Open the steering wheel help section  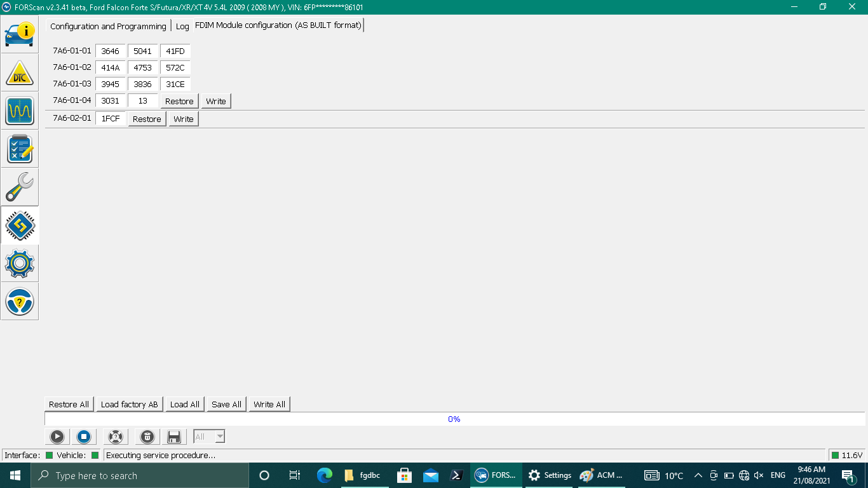pos(20,301)
